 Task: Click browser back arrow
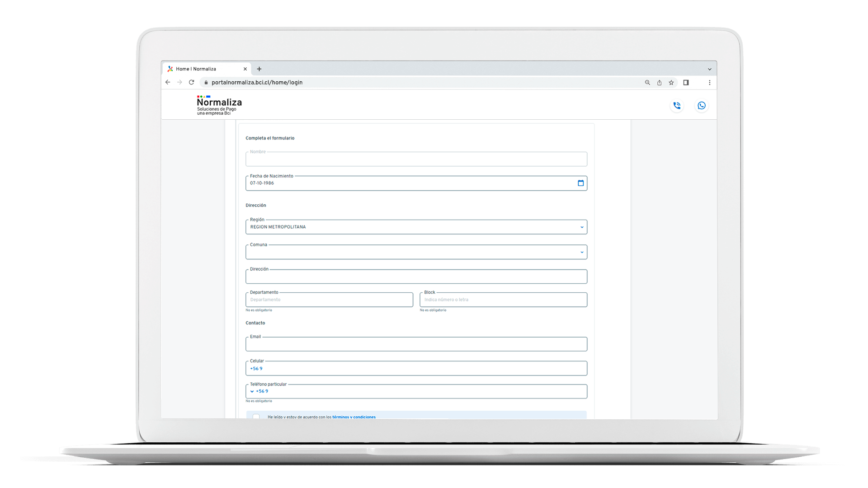tap(168, 82)
